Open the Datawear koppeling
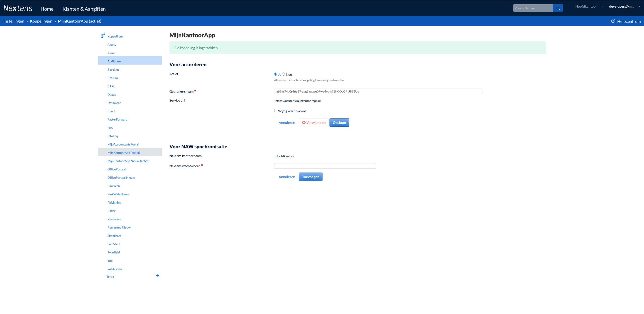 [x=114, y=103]
